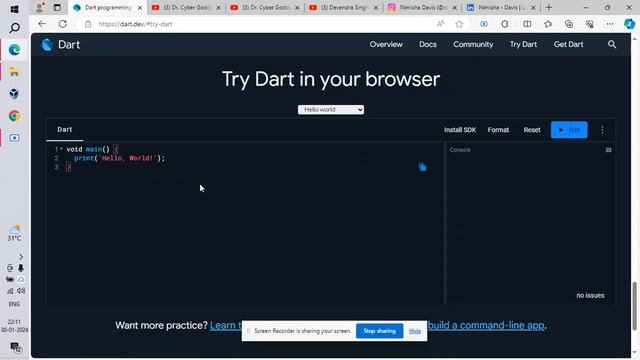Open VirtualBox taskbar icon

click(x=14, y=94)
